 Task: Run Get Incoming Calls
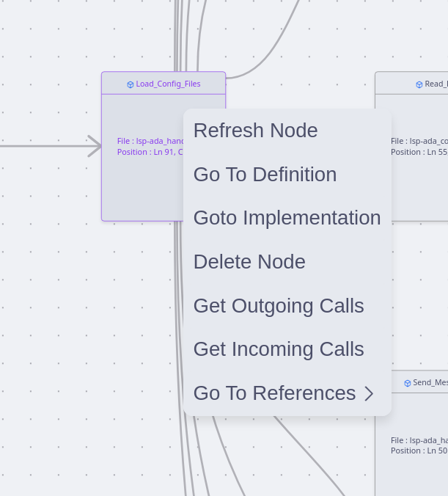tap(279, 349)
